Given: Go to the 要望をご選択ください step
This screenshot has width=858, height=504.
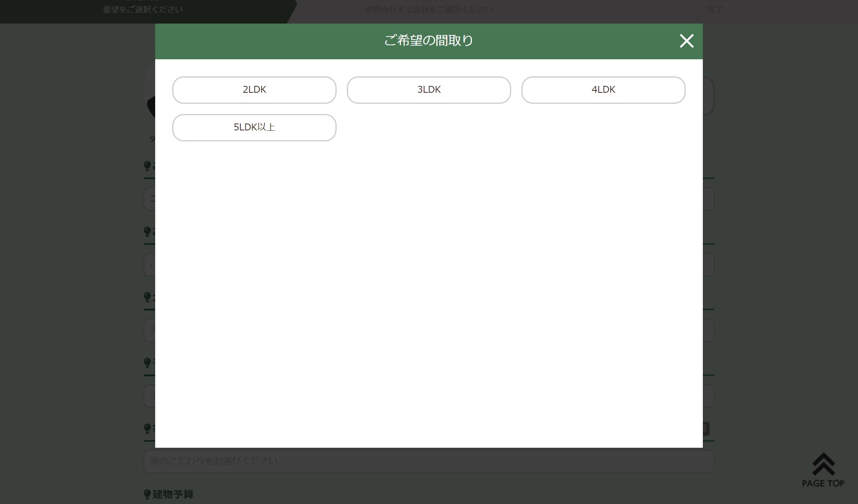Looking at the screenshot, I should [143, 10].
